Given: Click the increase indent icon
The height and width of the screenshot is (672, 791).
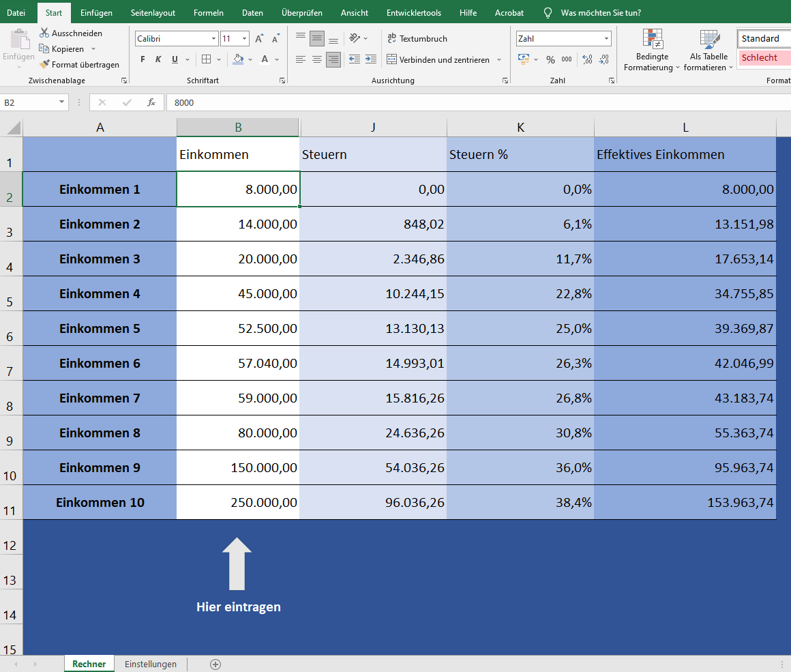Looking at the screenshot, I should pyautogui.click(x=370, y=60).
